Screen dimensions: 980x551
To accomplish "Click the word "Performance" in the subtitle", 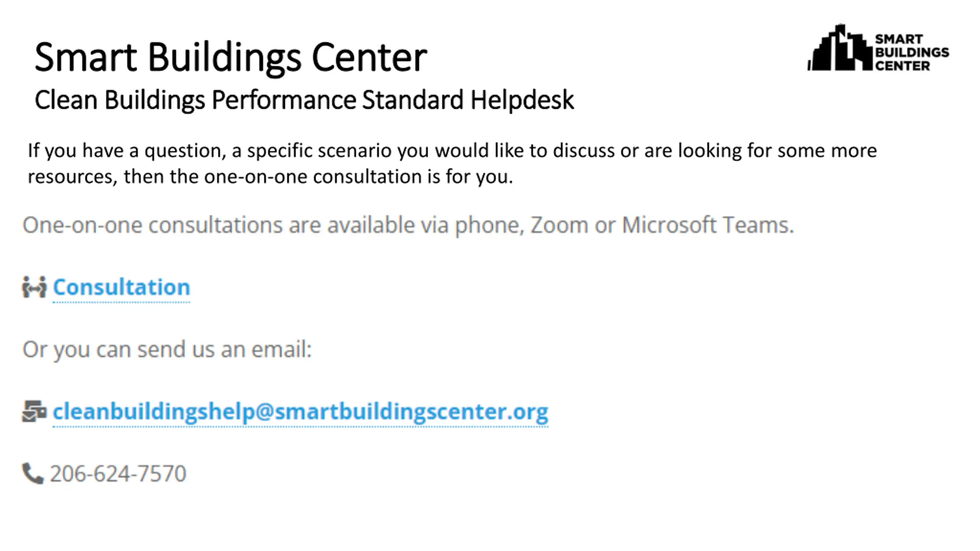I will [x=284, y=100].
